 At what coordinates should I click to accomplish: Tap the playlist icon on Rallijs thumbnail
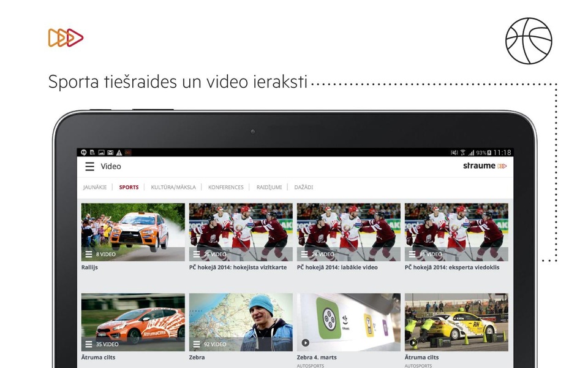pos(88,254)
